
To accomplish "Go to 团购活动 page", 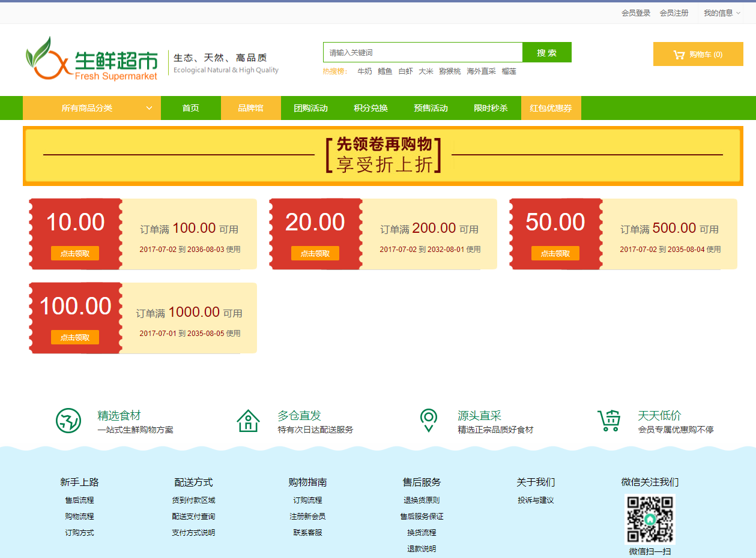I will coord(311,108).
